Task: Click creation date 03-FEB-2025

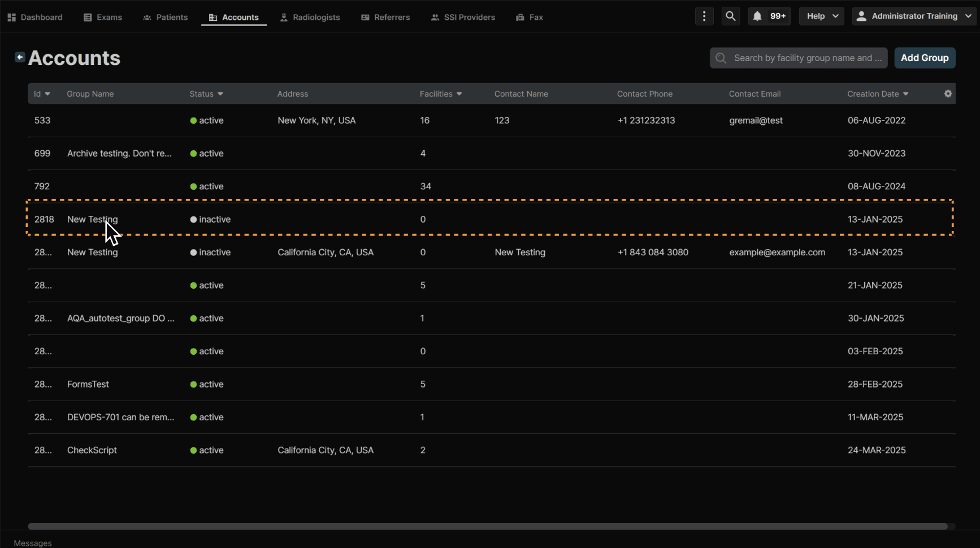Action: click(x=875, y=351)
